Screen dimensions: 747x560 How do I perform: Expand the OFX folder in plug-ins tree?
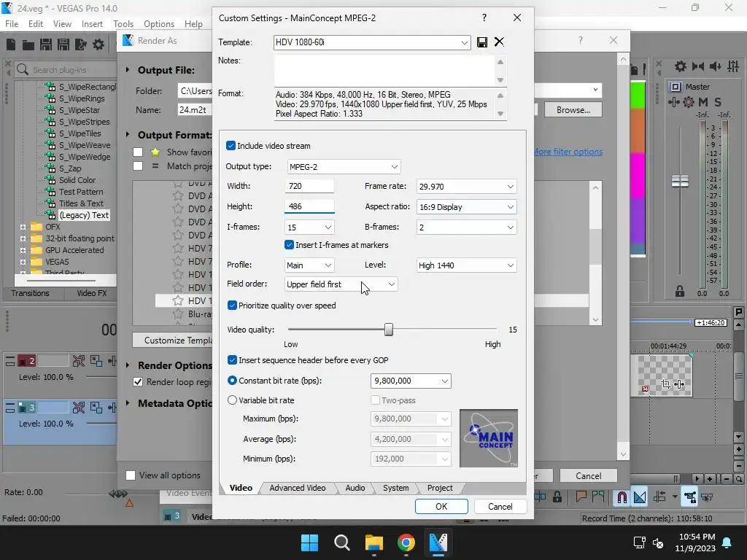[x=23, y=227]
